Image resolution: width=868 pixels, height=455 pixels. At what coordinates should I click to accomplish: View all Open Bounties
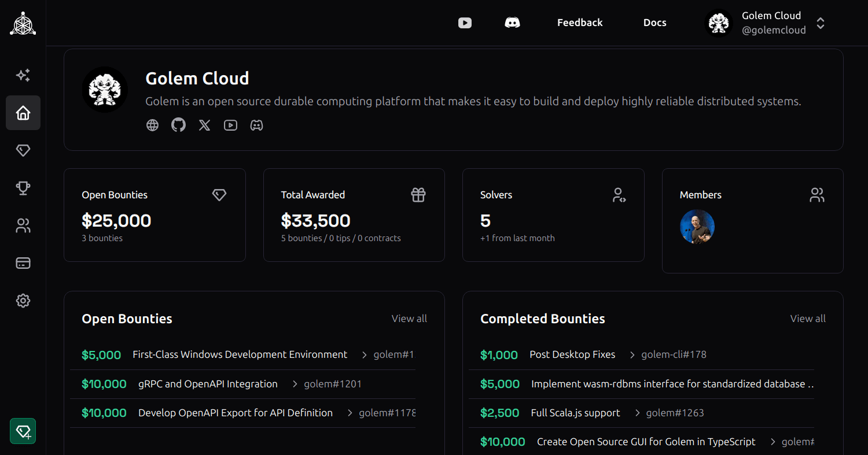409,319
